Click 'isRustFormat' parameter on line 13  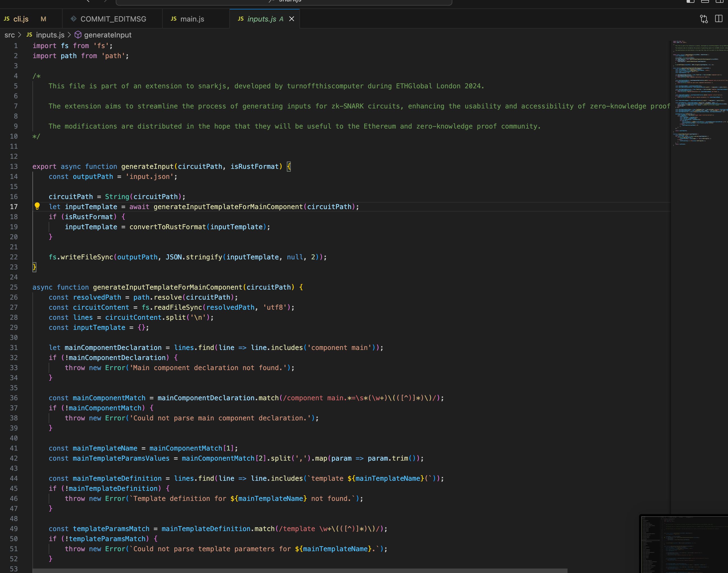tap(255, 166)
